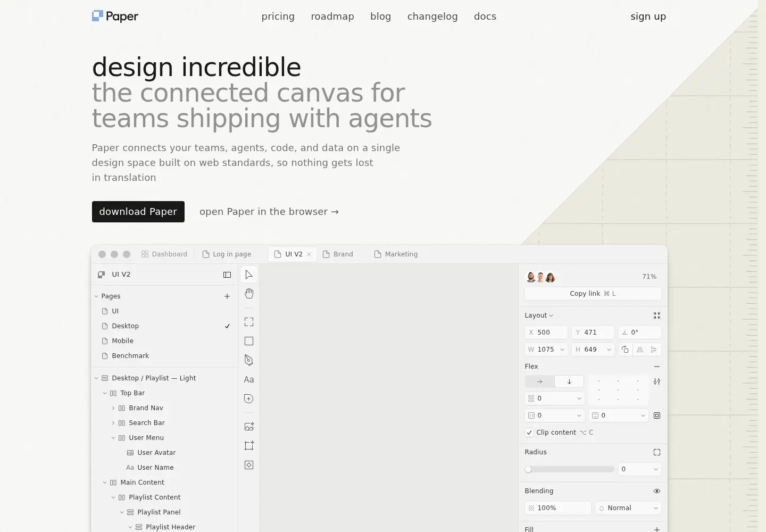Click the AI image generation tool
Screen dimensions: 766x532
pos(249,427)
